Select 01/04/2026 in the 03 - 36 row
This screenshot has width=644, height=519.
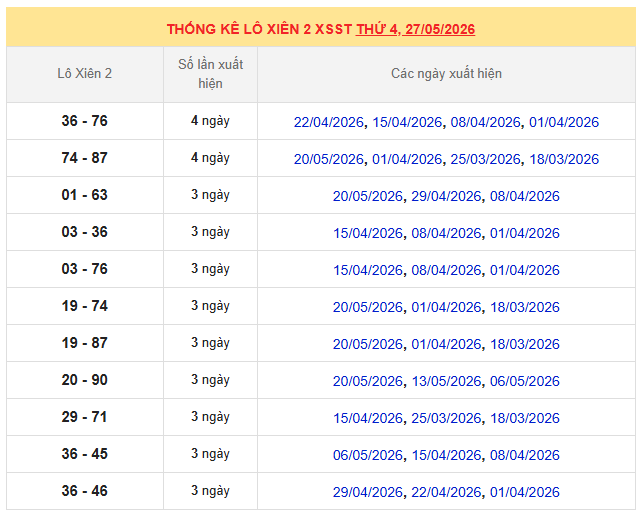tap(524, 233)
